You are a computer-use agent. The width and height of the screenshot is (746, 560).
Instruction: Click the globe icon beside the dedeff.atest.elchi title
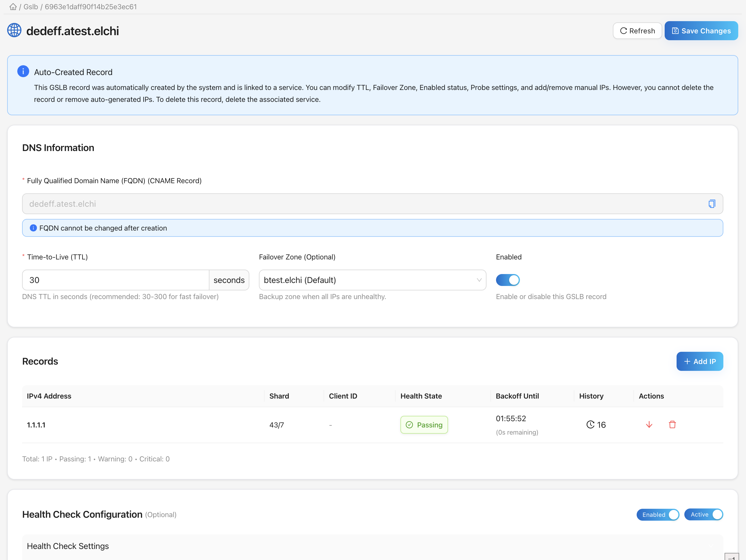[x=14, y=31]
